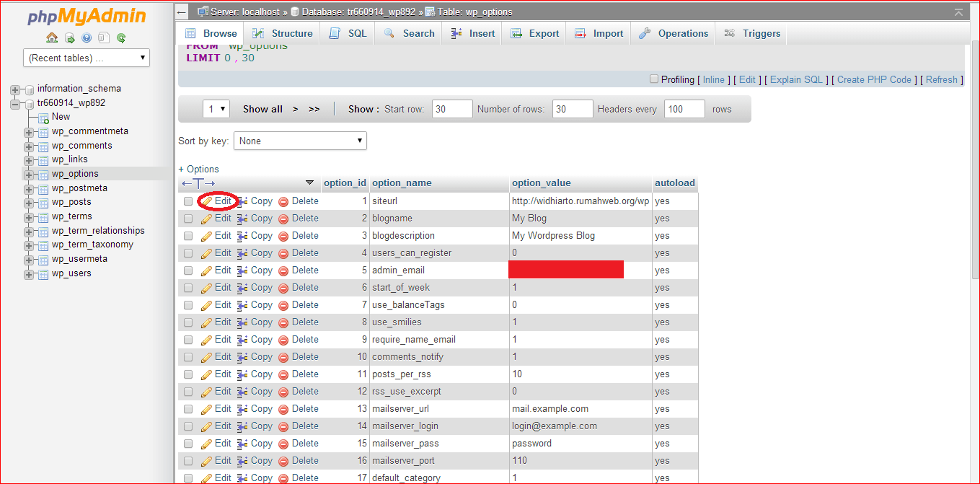This screenshot has height=484, width=980.
Task: Click the Reload navigation panel icon
Action: [x=121, y=38]
